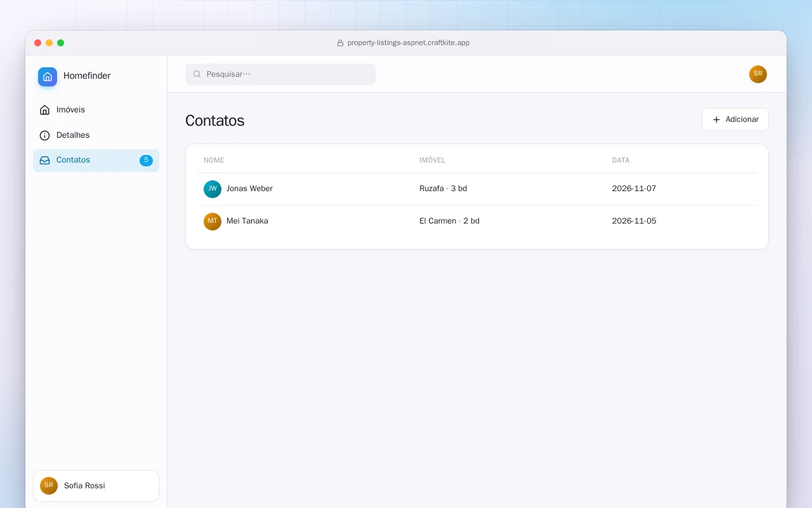Sort by the NOME column header
Image resolution: width=812 pixels, height=508 pixels.
(x=214, y=160)
